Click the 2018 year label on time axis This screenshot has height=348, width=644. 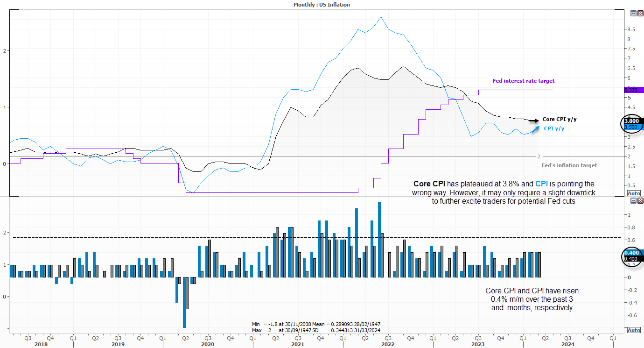41,344
